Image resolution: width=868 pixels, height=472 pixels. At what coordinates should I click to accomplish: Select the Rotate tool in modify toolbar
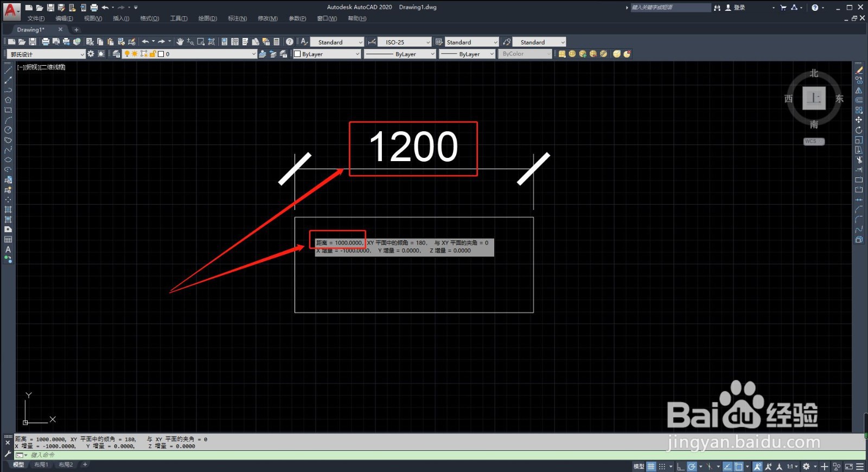[x=859, y=130]
